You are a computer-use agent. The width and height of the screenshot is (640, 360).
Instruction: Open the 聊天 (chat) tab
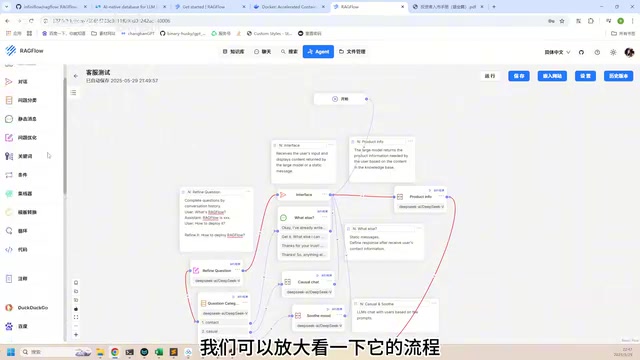coord(262,52)
